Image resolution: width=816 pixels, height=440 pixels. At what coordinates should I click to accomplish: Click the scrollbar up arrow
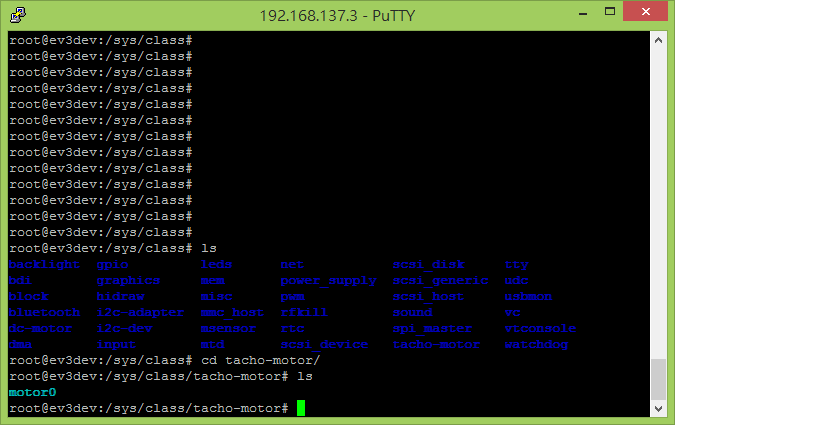click(x=658, y=40)
